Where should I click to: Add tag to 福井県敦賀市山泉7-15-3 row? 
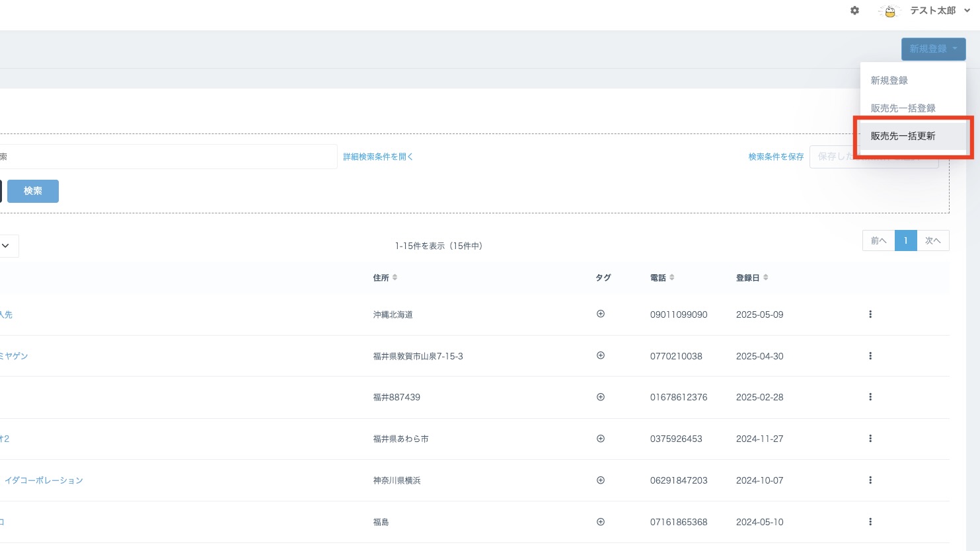pyautogui.click(x=601, y=355)
